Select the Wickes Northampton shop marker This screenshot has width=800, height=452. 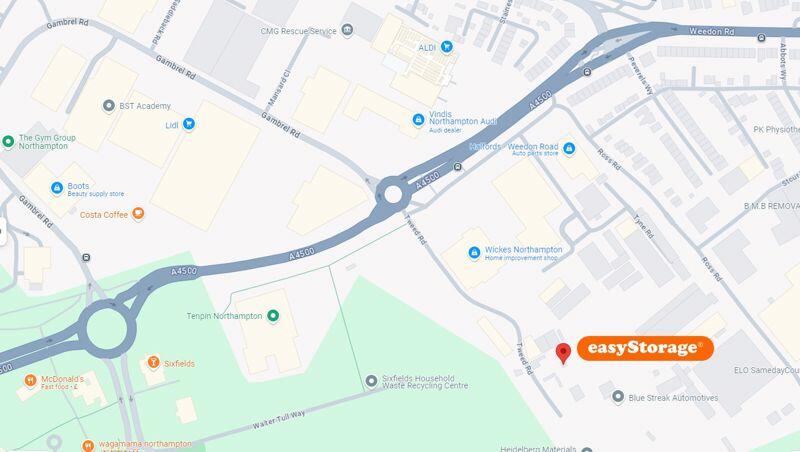[474, 253]
